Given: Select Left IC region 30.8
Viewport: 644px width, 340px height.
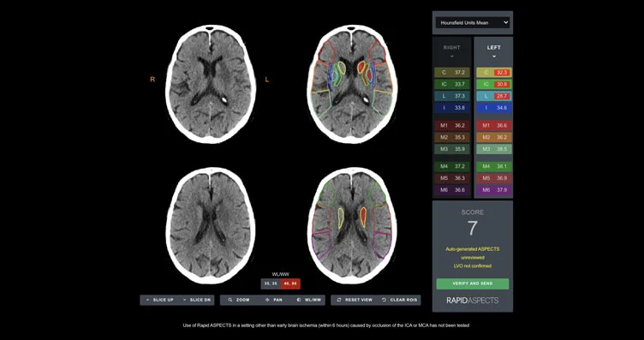Looking at the screenshot, I should [494, 85].
